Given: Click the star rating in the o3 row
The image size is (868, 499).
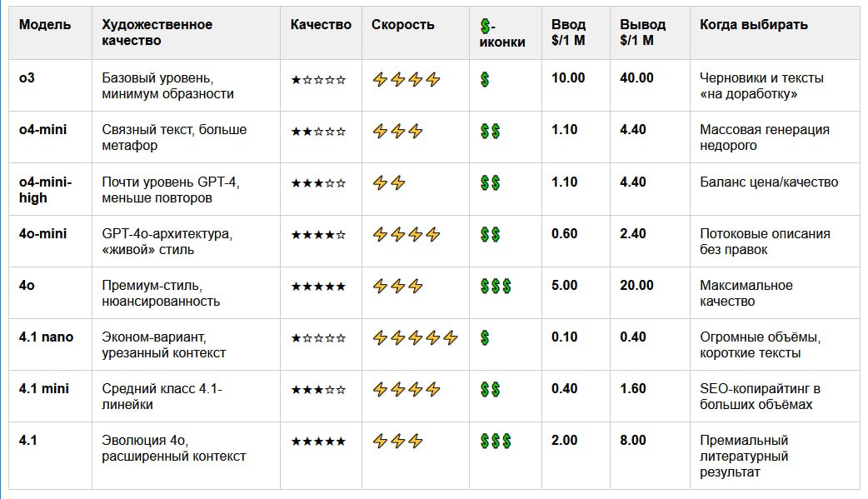Looking at the screenshot, I should click(x=318, y=81).
